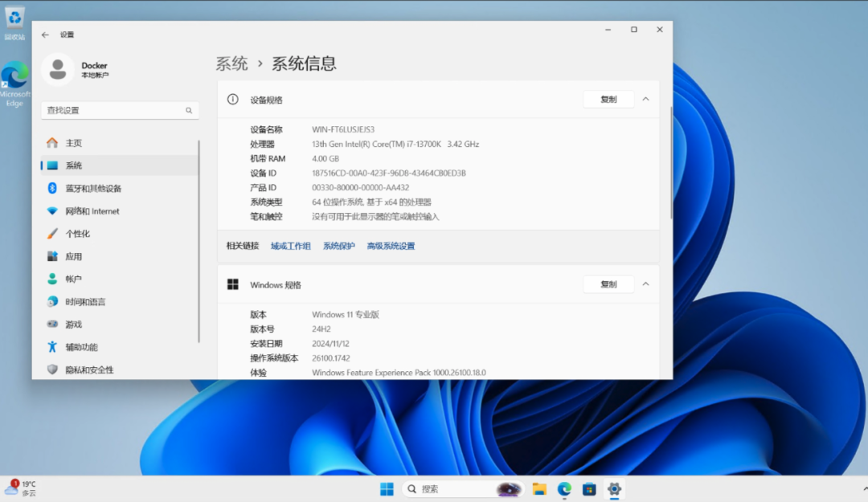Collapse the Windows 规格 section chevron
The height and width of the screenshot is (502, 868).
pos(645,284)
